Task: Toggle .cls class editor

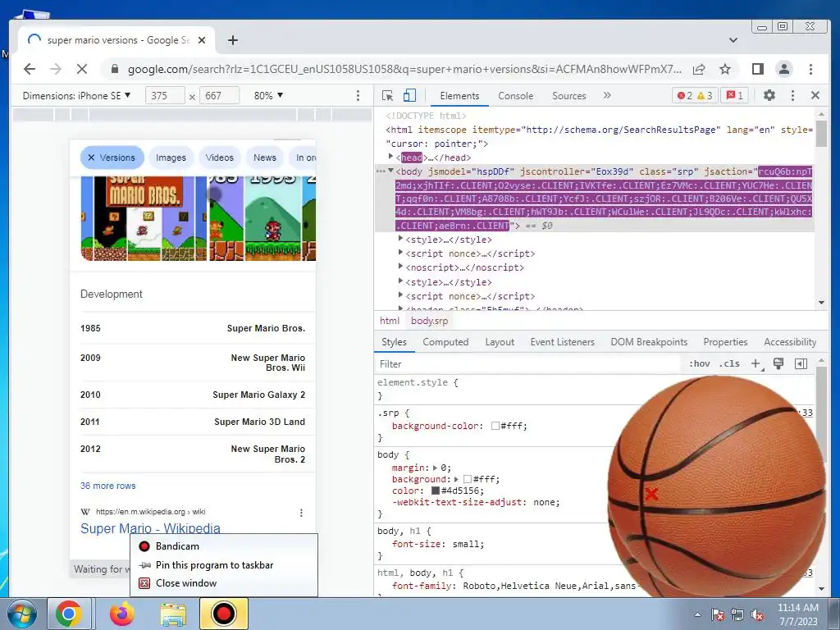Action: pyautogui.click(x=728, y=363)
